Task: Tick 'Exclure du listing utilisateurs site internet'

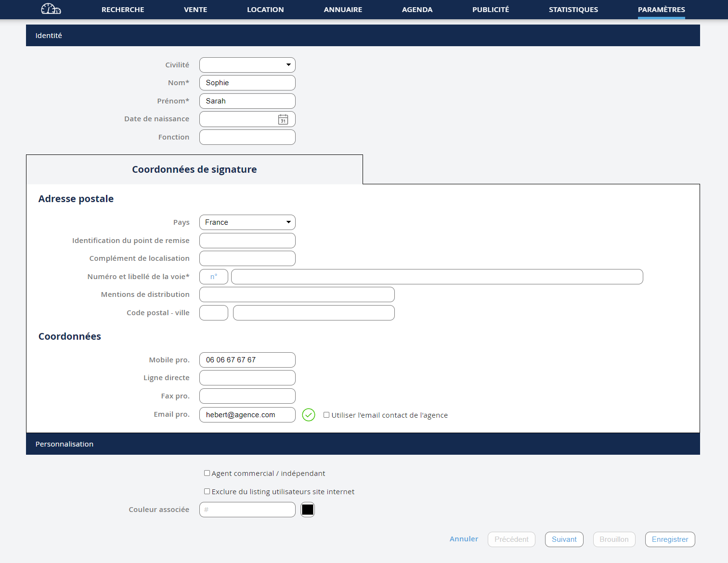Action: pos(207,491)
